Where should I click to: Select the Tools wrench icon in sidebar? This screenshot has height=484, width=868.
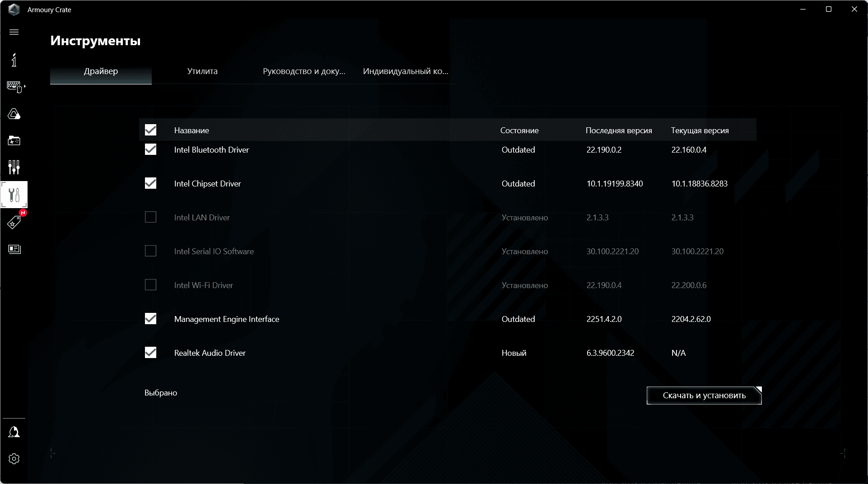(x=14, y=195)
